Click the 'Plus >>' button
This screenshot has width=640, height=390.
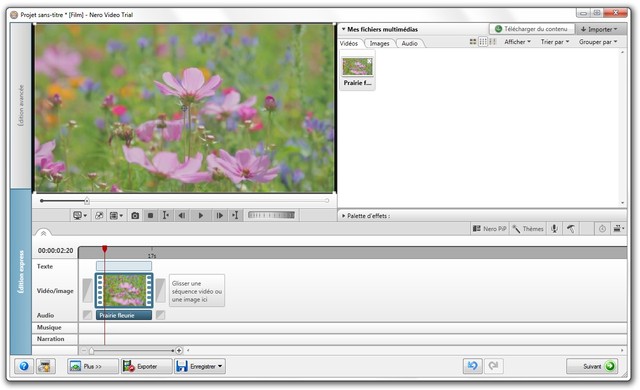click(93, 366)
